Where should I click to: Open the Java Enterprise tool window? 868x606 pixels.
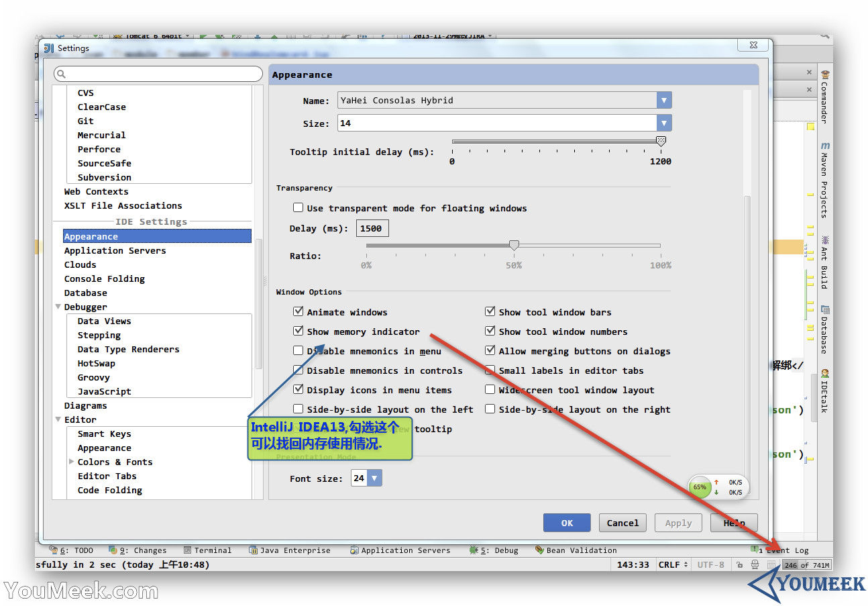click(x=290, y=550)
